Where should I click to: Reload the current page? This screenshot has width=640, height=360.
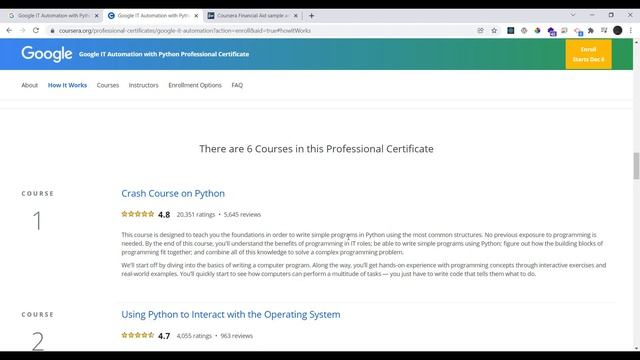pyautogui.click(x=36, y=30)
